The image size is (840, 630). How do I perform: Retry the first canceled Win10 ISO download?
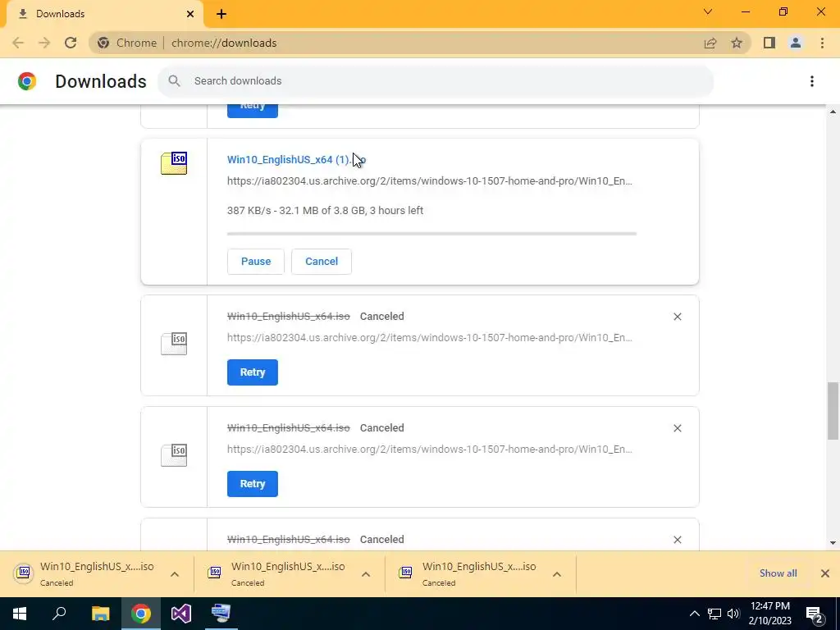pyautogui.click(x=253, y=372)
